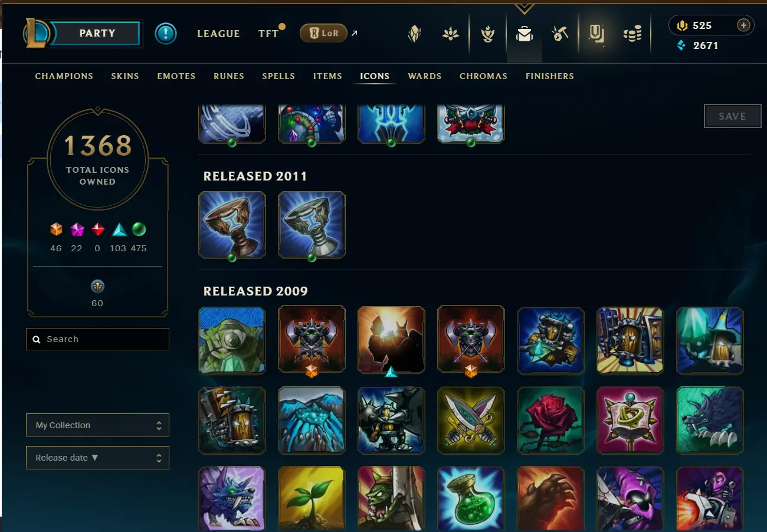Click the Save button

732,116
